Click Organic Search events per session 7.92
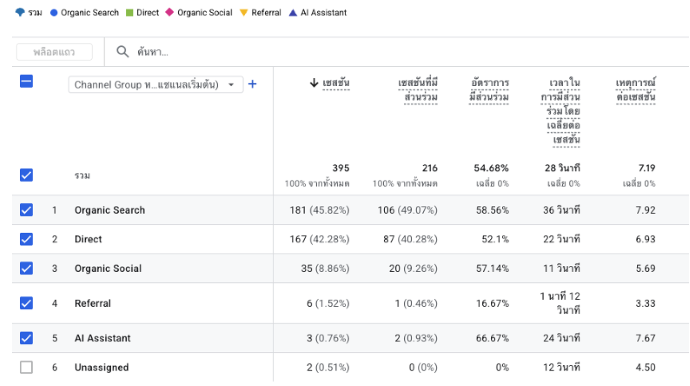Viewport: 690px width, 386px height. (645, 210)
